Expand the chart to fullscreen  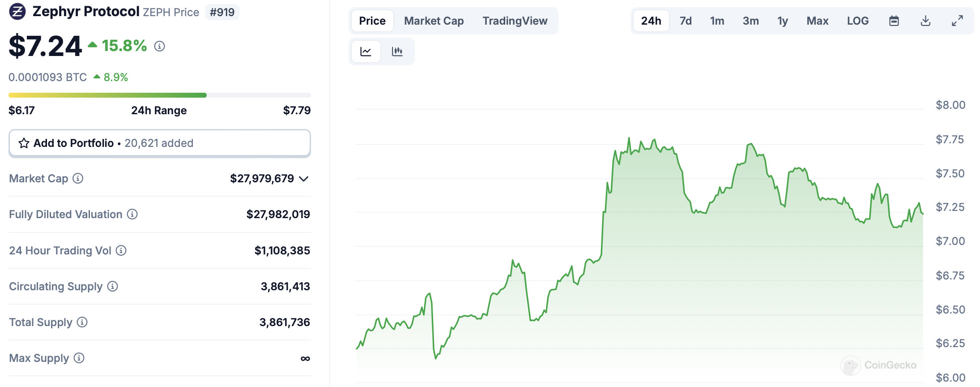[x=957, y=21]
